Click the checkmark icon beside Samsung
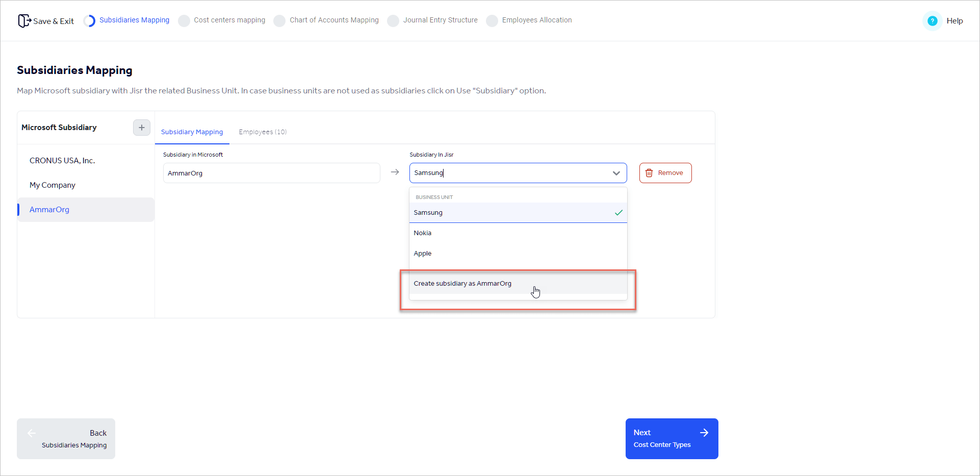The width and height of the screenshot is (980, 476). click(618, 213)
